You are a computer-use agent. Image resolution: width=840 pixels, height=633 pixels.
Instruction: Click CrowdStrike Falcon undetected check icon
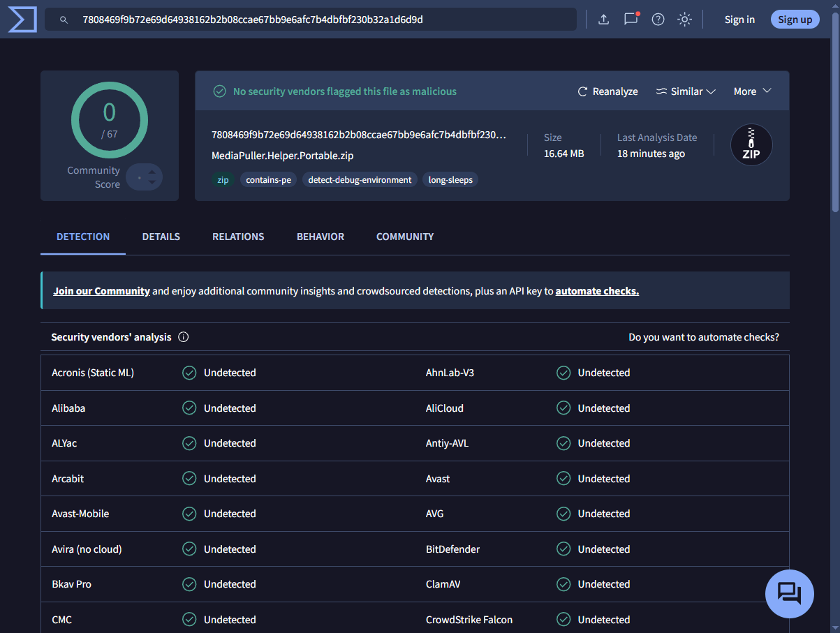click(563, 620)
